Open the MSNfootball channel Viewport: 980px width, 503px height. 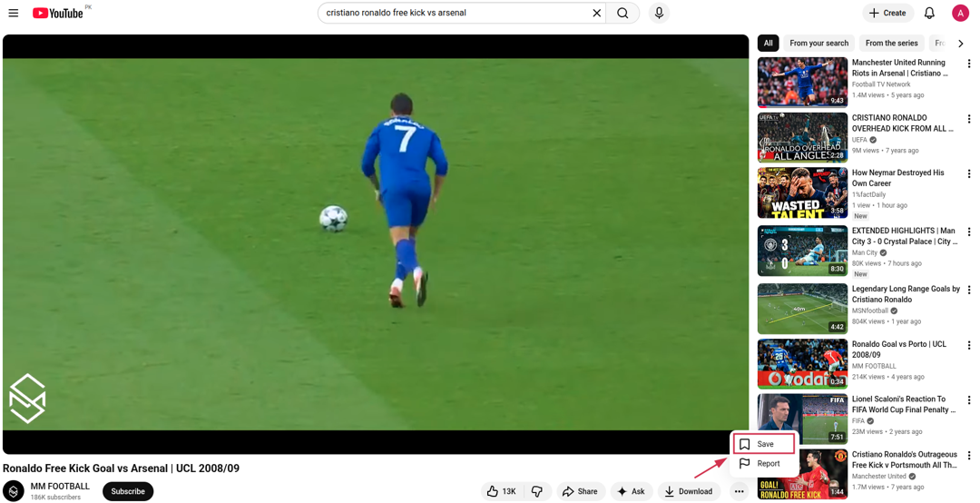870,311
